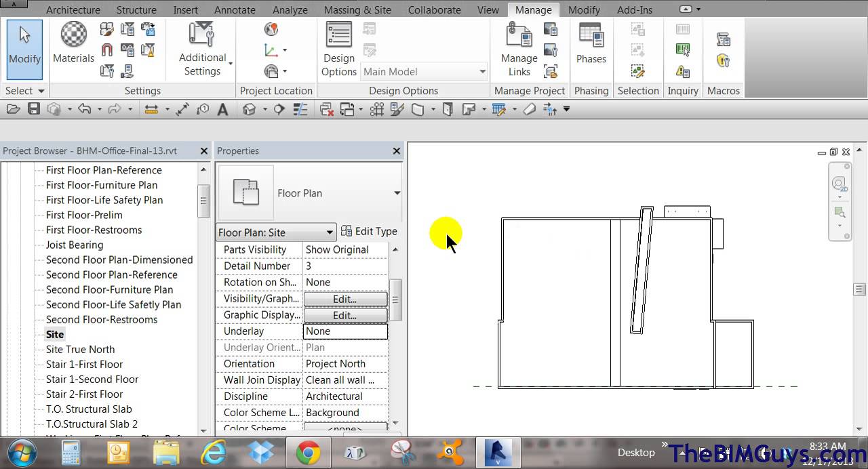The width and height of the screenshot is (868, 469).
Task: Click Open folder in quick access toolbar
Action: pyautogui.click(x=14, y=109)
